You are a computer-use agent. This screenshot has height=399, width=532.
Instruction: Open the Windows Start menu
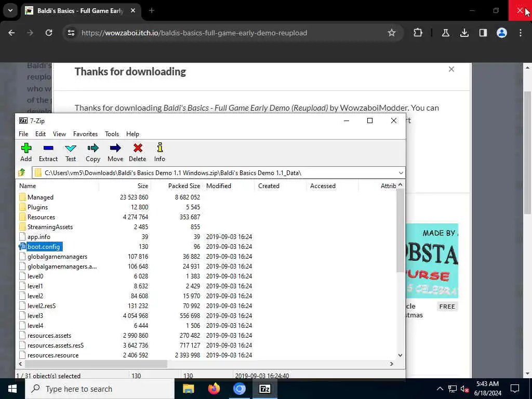click(12, 389)
